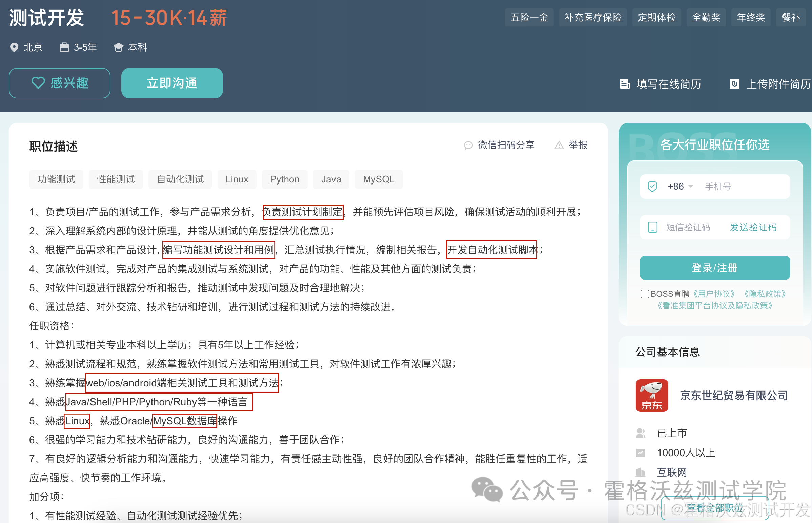Check the BOSS直聘 agreement checkbox

(645, 294)
